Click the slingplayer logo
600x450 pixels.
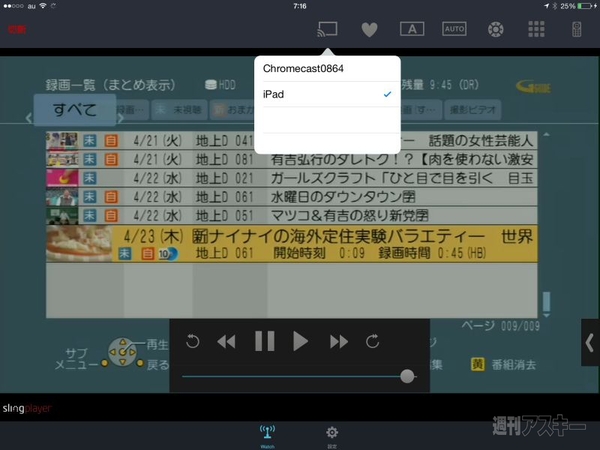pyautogui.click(x=27, y=408)
